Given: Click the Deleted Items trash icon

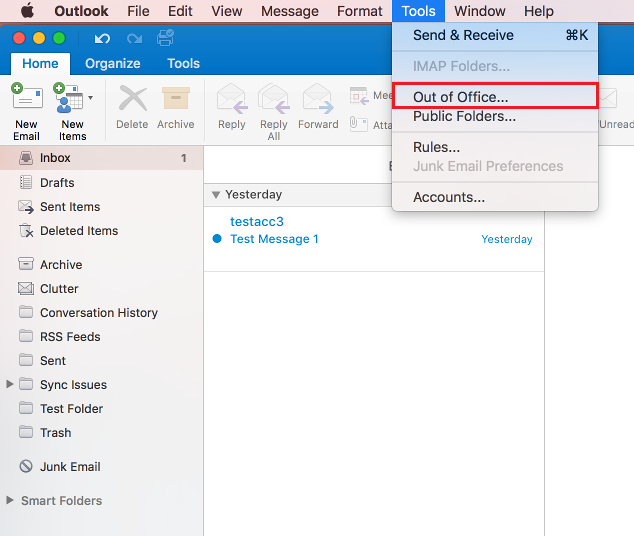Looking at the screenshot, I should (x=26, y=230).
